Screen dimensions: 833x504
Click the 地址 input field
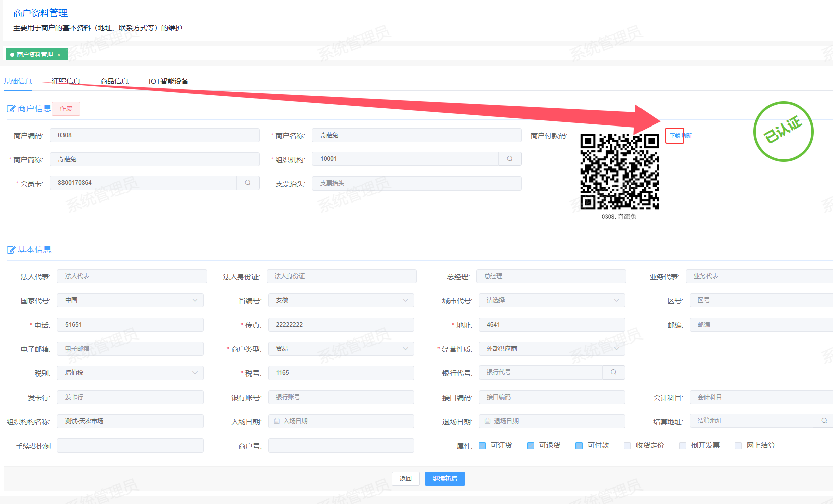click(552, 325)
